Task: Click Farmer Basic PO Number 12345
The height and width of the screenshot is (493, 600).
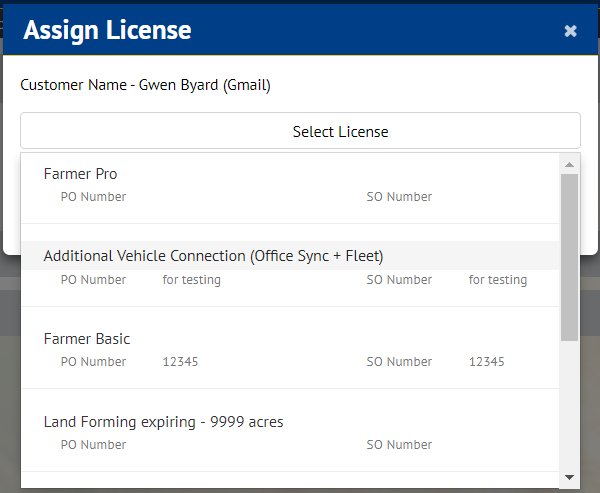Action: tap(180, 362)
